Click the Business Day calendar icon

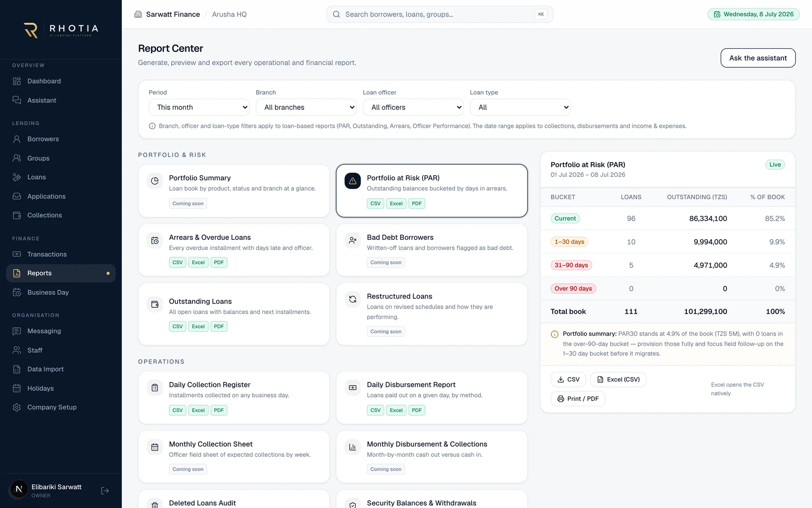17,293
